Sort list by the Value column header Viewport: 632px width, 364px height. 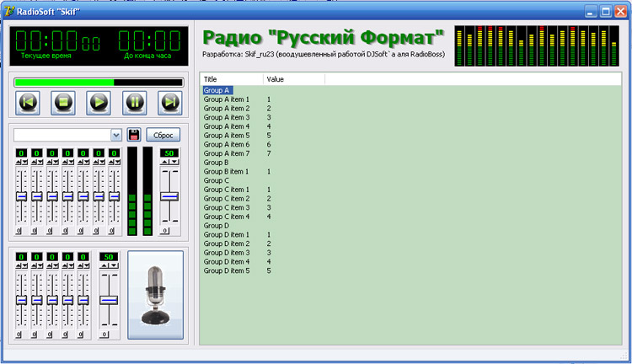tap(294, 79)
